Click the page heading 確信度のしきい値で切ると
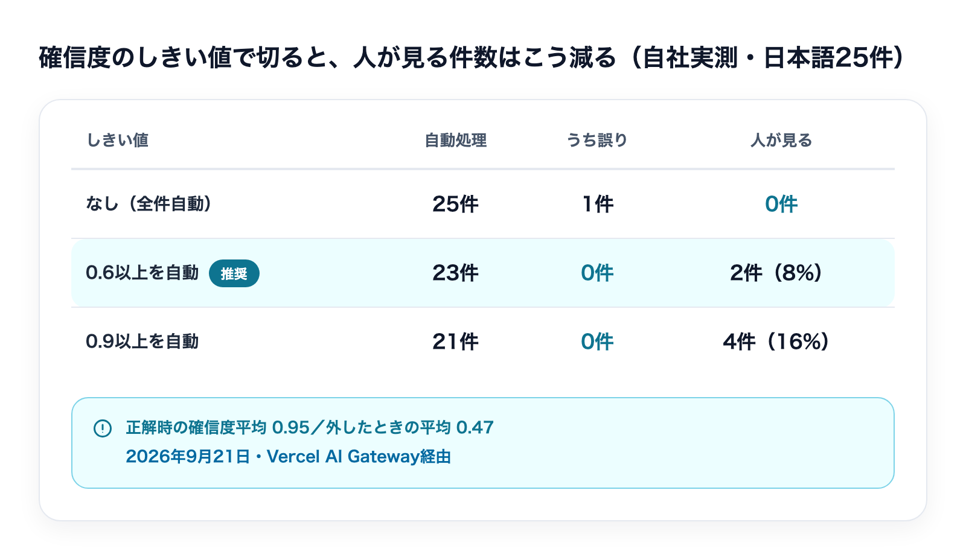Viewport: 966px width, 560px height. pyautogui.click(x=472, y=58)
